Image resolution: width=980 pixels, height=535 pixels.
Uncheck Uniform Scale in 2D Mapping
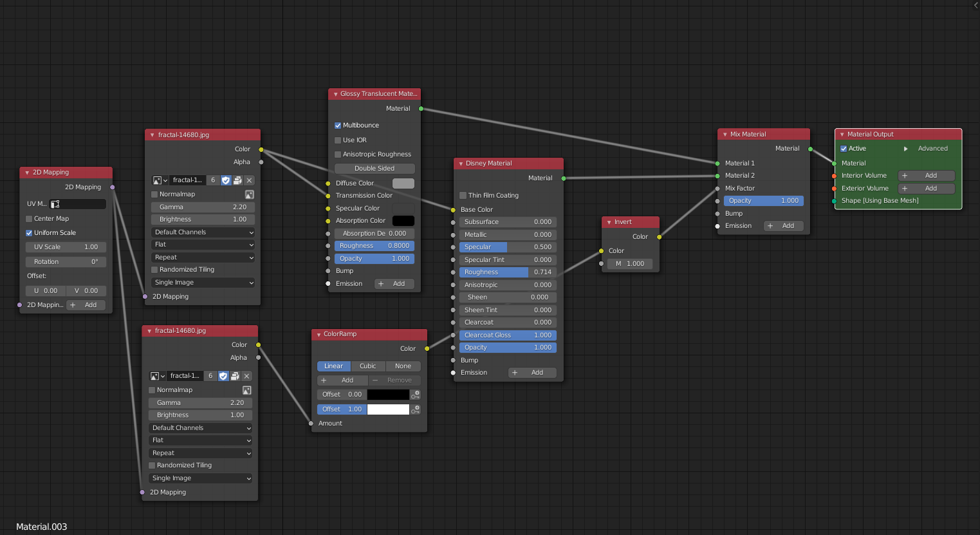pyautogui.click(x=29, y=233)
